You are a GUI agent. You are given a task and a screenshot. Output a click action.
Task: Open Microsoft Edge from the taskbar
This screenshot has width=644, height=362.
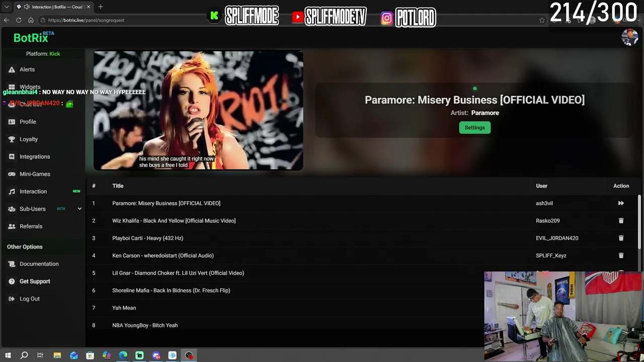(123, 355)
